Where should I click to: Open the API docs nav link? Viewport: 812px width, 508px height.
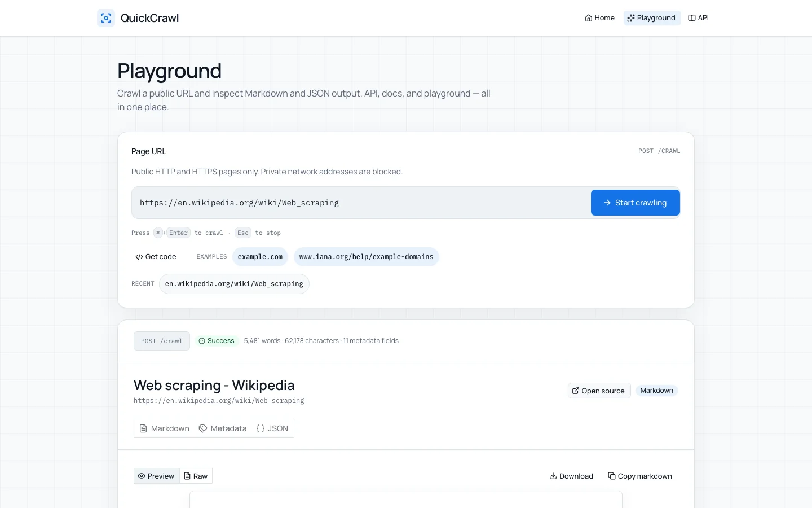(x=699, y=18)
